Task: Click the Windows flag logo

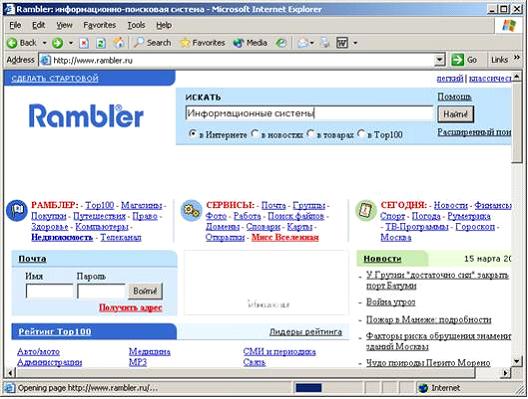Action: pyautogui.click(x=509, y=25)
